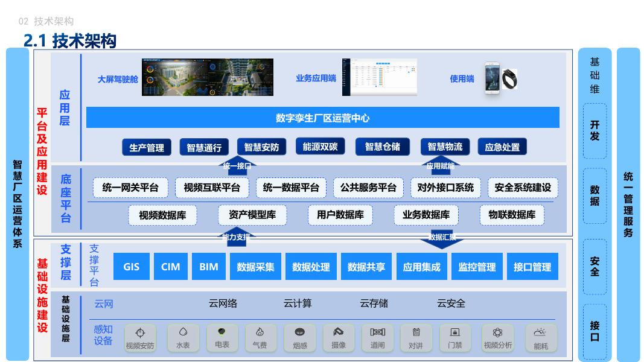This screenshot has height=362, width=644.
Task: Click the 统一网关平台 box
Action: tap(130, 188)
